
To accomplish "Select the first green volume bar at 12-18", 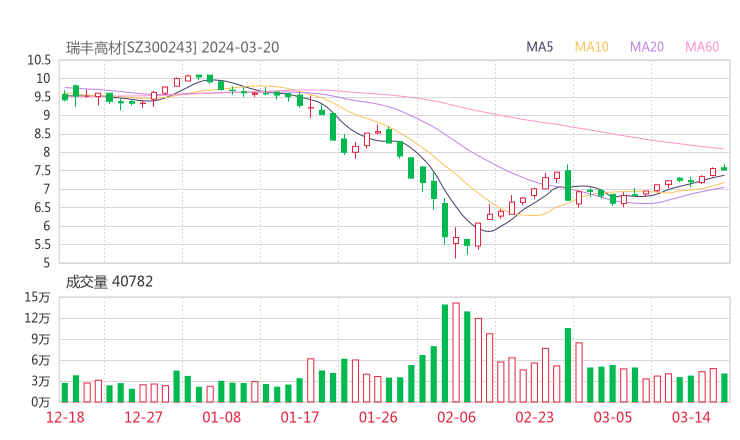I will 65,393.
